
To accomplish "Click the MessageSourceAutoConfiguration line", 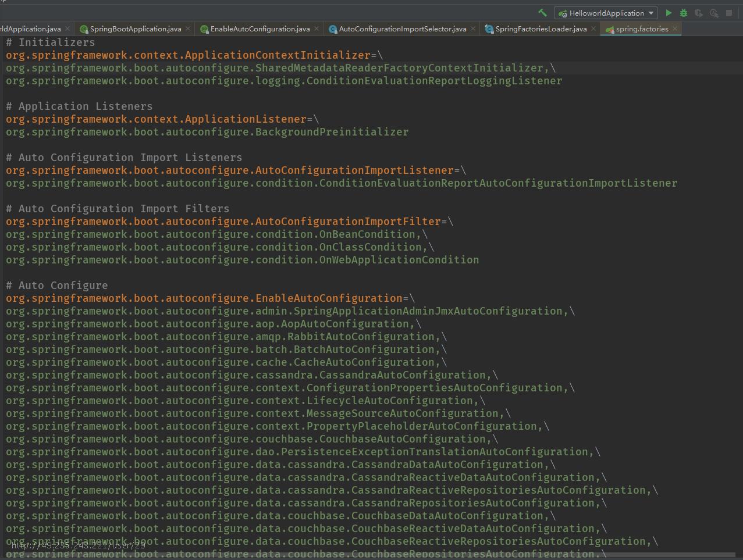I will coord(258,413).
